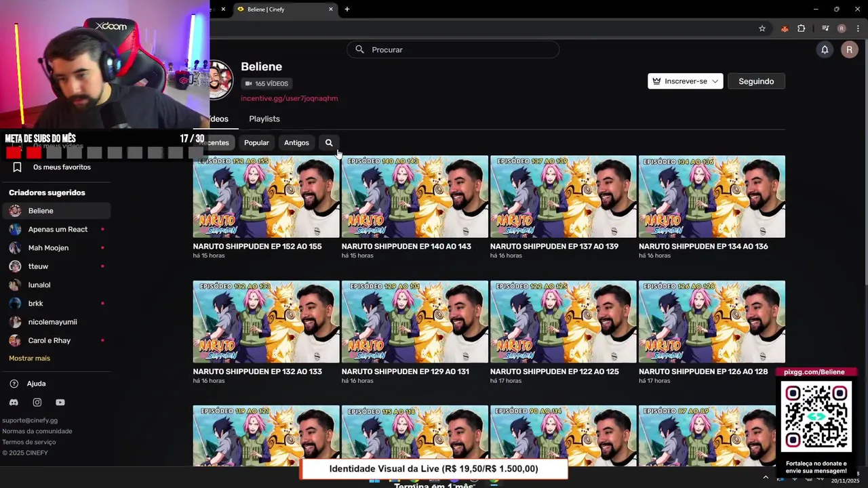Click Chrome profile avatar in toolbar

[842, 28]
